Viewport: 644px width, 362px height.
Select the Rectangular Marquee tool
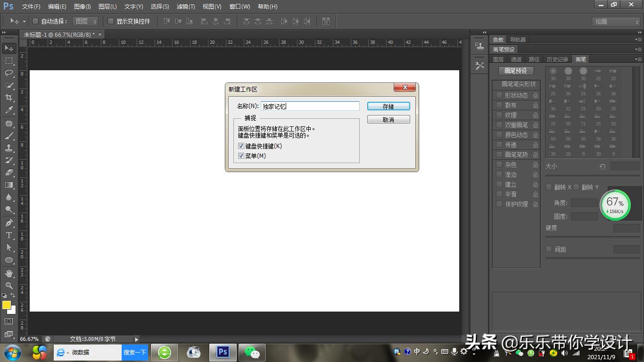click(9, 61)
